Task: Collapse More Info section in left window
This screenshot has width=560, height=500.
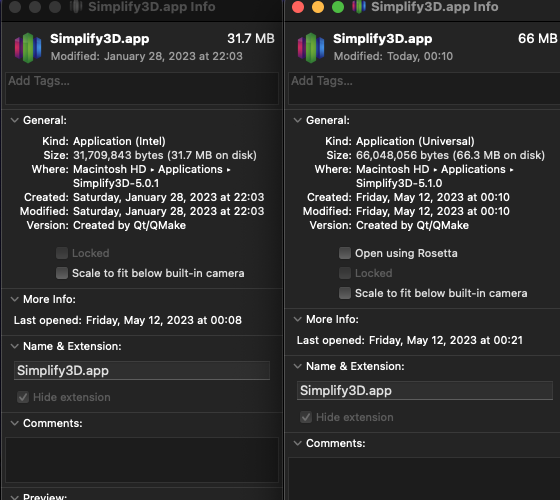Action: point(15,299)
